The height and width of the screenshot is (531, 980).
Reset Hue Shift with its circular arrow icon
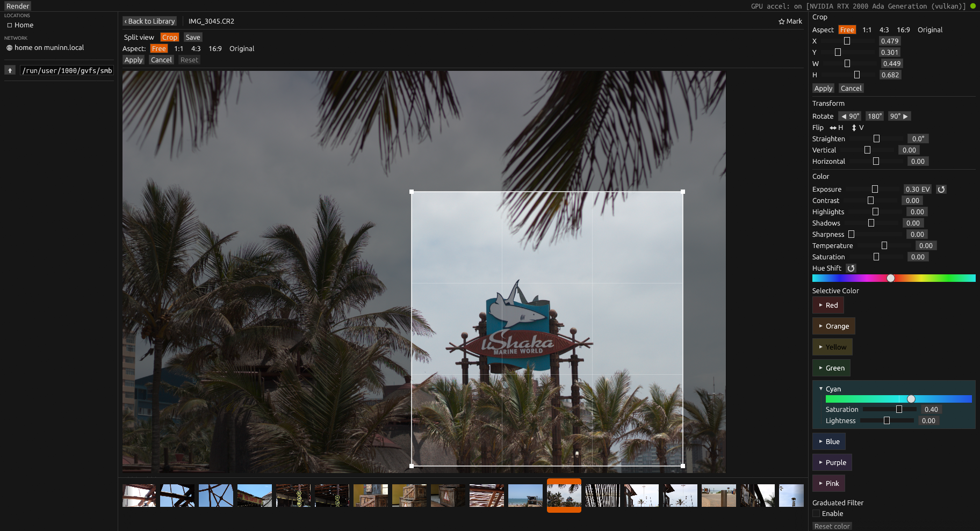[851, 268]
